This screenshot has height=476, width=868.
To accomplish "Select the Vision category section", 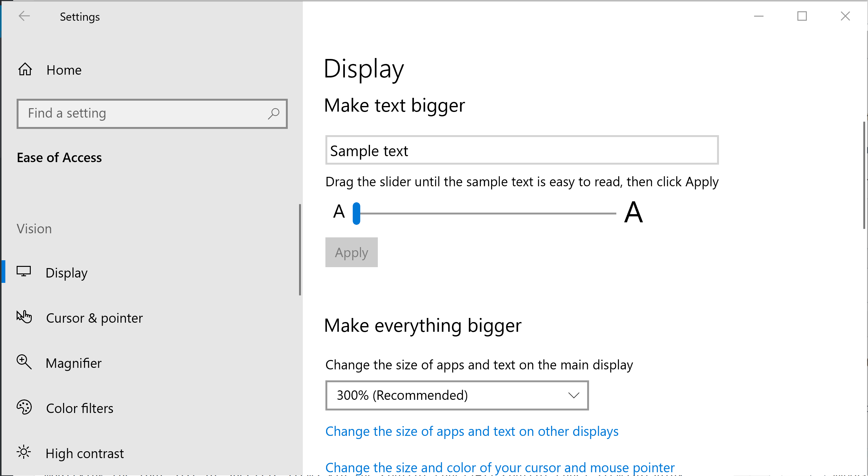I will click(34, 229).
